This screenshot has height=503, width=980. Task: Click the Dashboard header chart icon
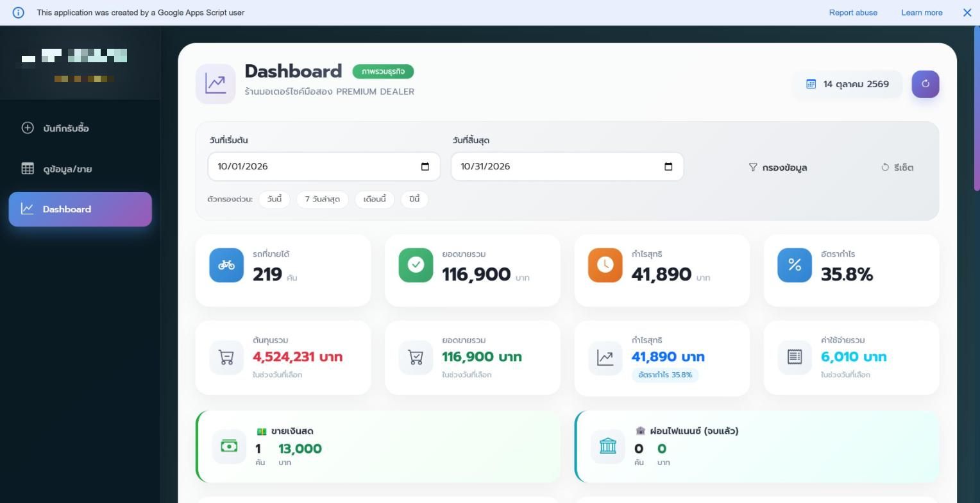215,83
